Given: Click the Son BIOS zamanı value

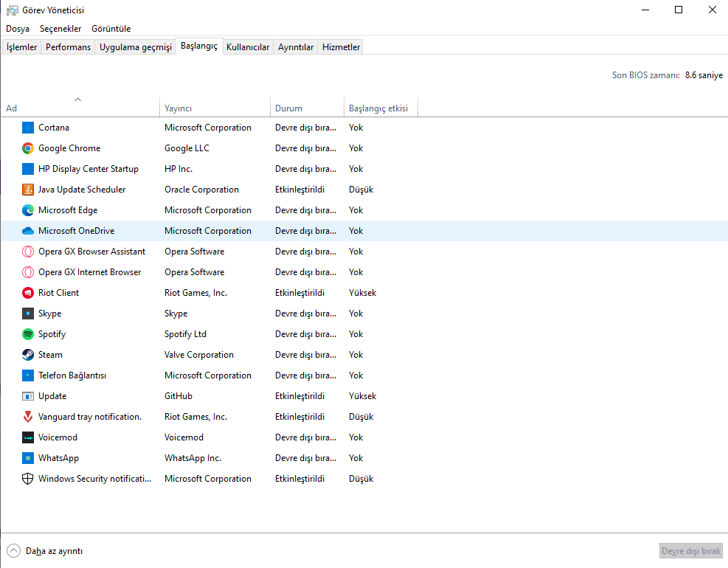Looking at the screenshot, I should pos(704,75).
